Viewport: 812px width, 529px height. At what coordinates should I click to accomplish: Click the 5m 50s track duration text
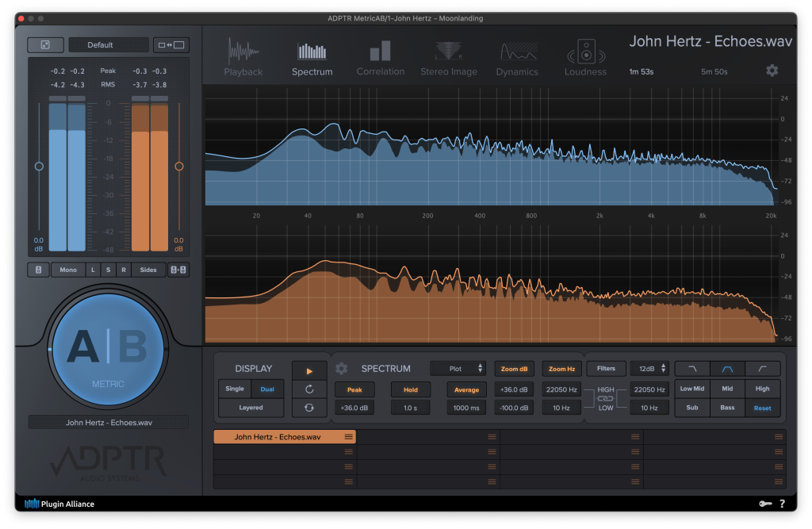click(714, 71)
